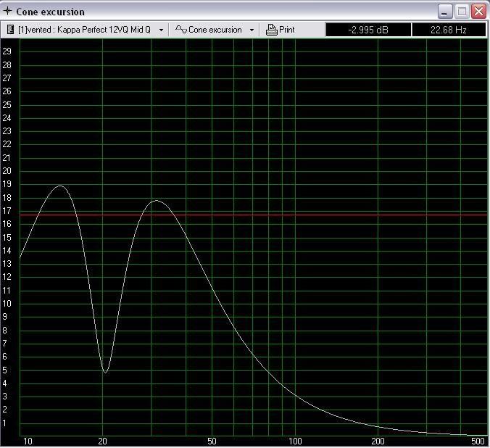Image resolution: width=490 pixels, height=448 pixels.
Task: Click the 19 label on the excursion axis
Action: [7, 184]
